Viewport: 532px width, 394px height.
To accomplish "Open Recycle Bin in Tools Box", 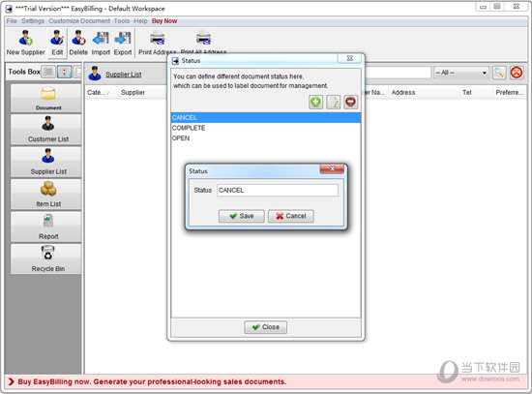I will click(45, 259).
